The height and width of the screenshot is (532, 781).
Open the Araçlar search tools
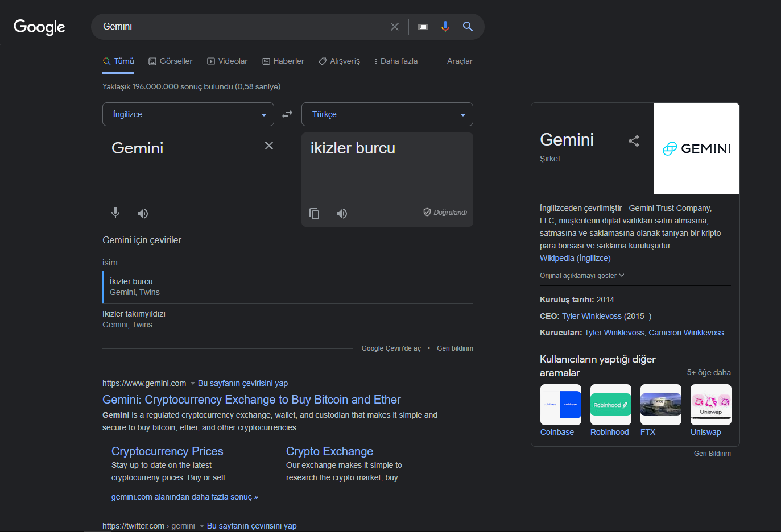click(460, 61)
